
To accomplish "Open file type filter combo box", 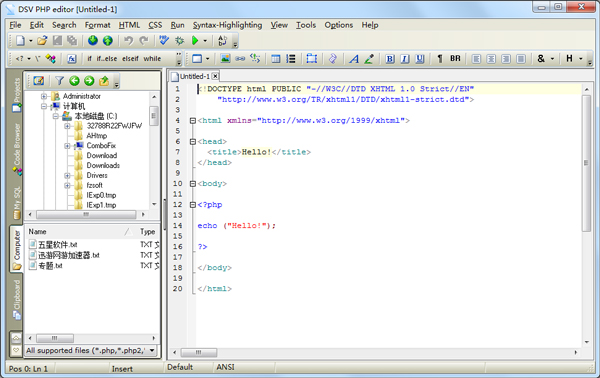I will coord(91,350).
